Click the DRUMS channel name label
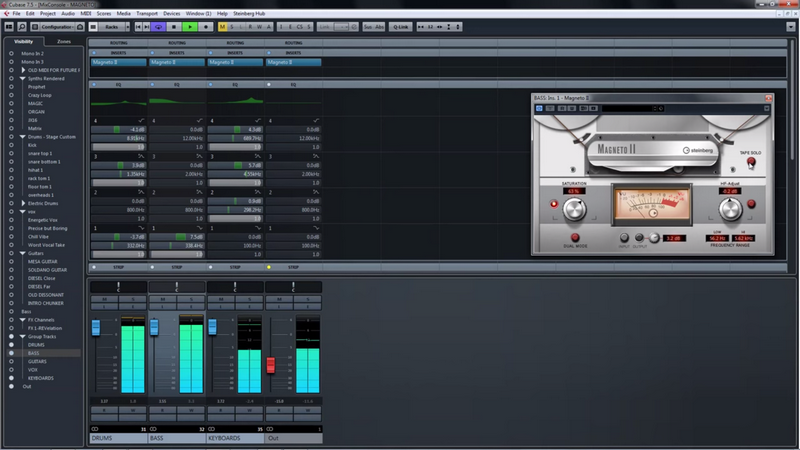Screen dimensions: 800x450 [x=118, y=438]
